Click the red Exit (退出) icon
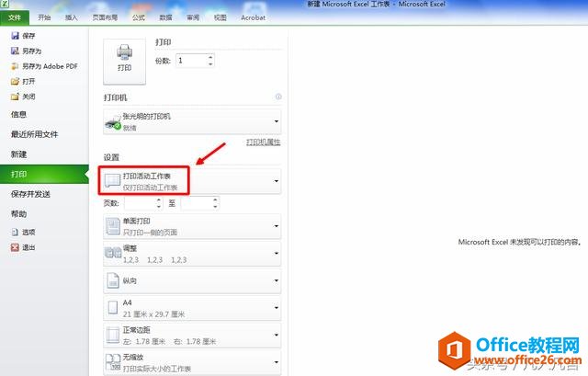 tap(15, 247)
